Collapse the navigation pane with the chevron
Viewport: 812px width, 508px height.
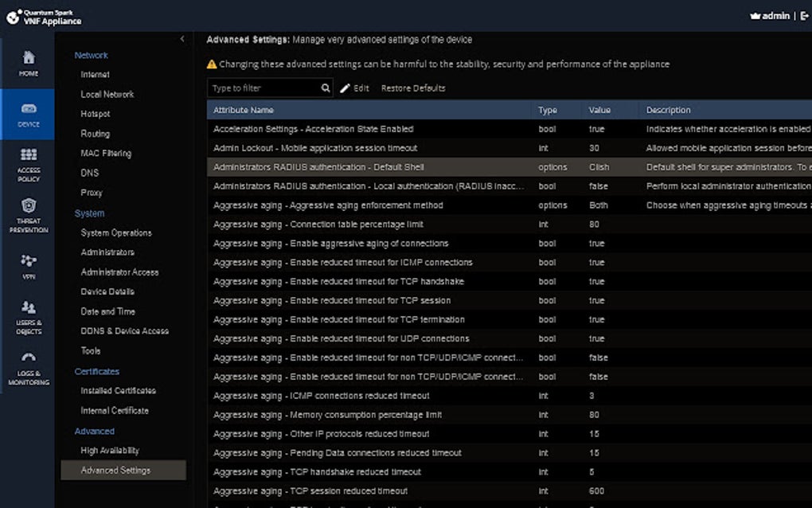point(182,38)
